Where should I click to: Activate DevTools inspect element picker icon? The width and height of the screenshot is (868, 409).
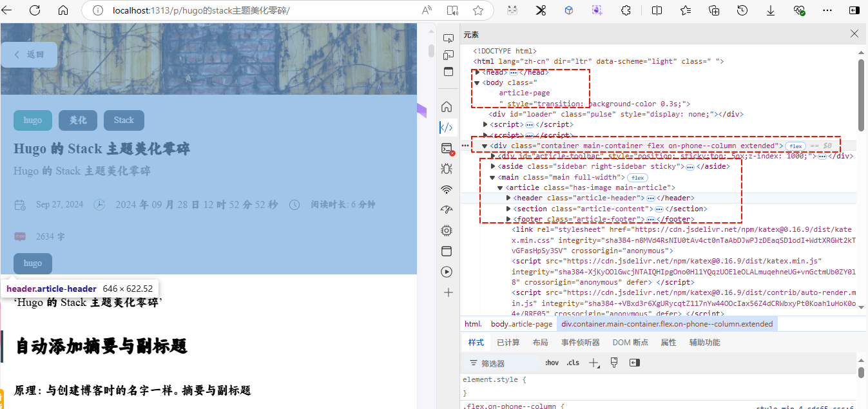(448, 39)
